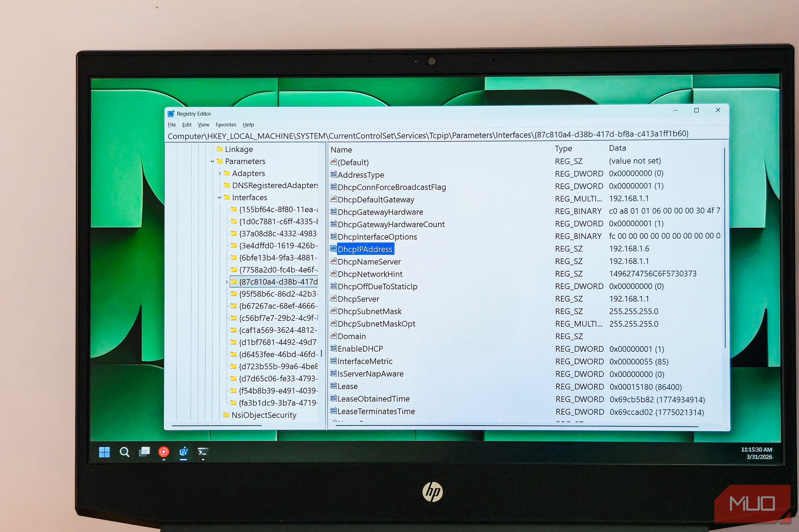
Task: Click the Registry Editor icon in the title bar
Action: (171, 113)
